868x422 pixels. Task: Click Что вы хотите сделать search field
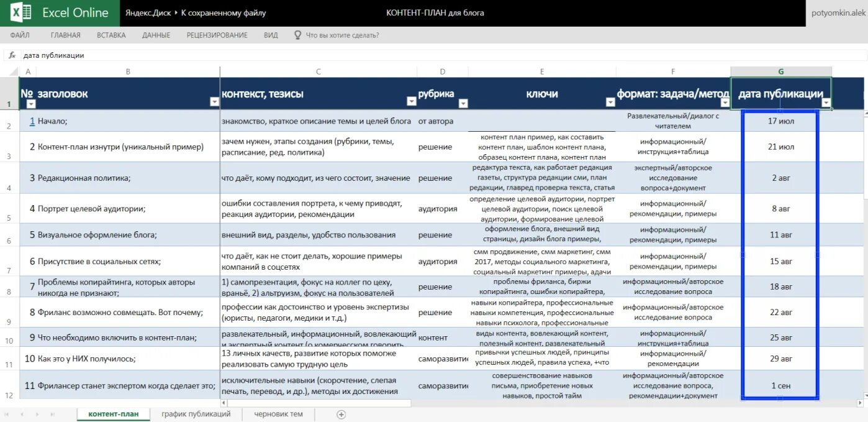(342, 35)
